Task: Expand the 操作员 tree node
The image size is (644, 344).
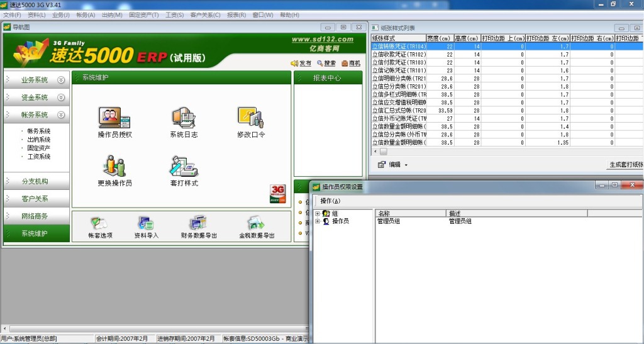Action: pos(317,221)
